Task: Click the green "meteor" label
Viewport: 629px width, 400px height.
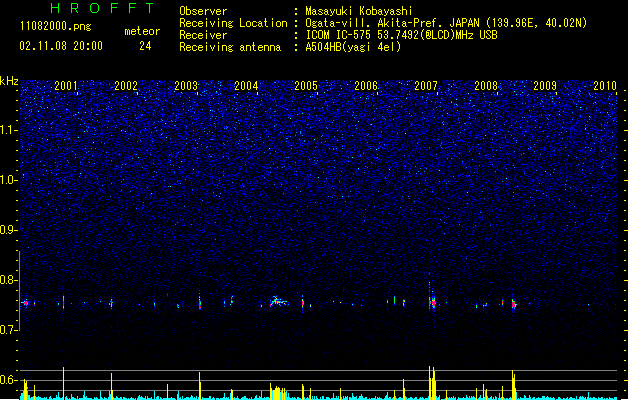Action: [142, 31]
